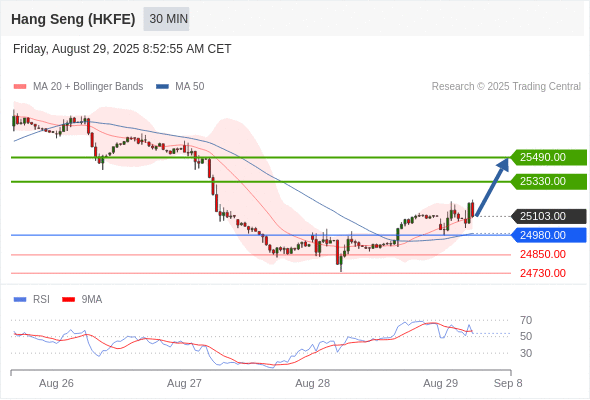Select the 24730.00 red support label
590x400 pixels.
point(543,273)
